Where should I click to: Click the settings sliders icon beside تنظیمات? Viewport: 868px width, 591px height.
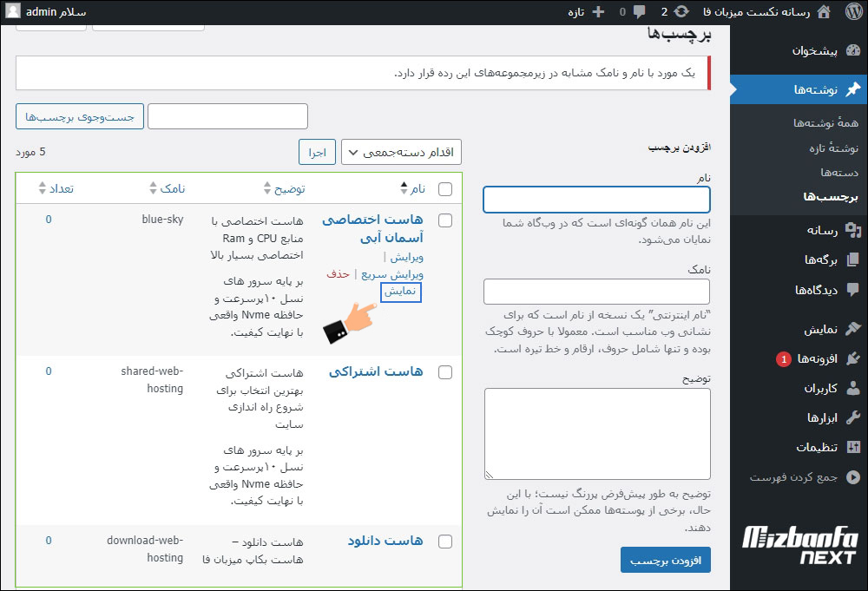(853, 447)
